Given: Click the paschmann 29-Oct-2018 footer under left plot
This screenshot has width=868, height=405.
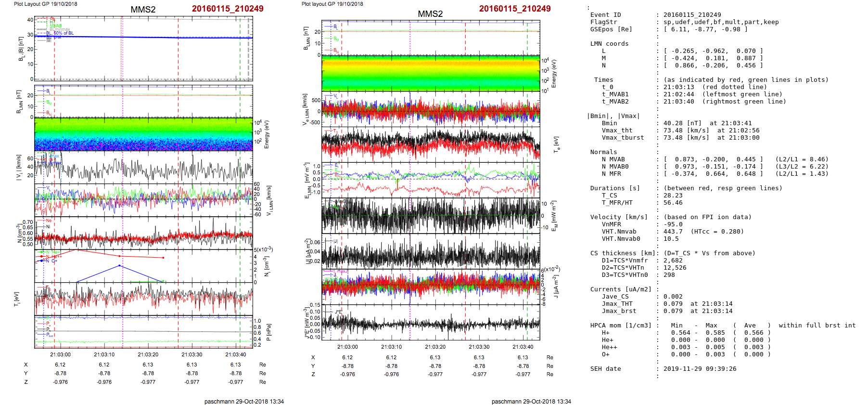Looking at the screenshot, I should 244,401.
